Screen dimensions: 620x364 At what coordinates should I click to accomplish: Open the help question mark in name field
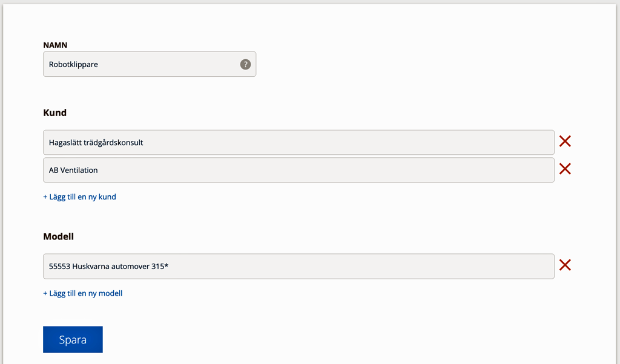pyautogui.click(x=245, y=64)
